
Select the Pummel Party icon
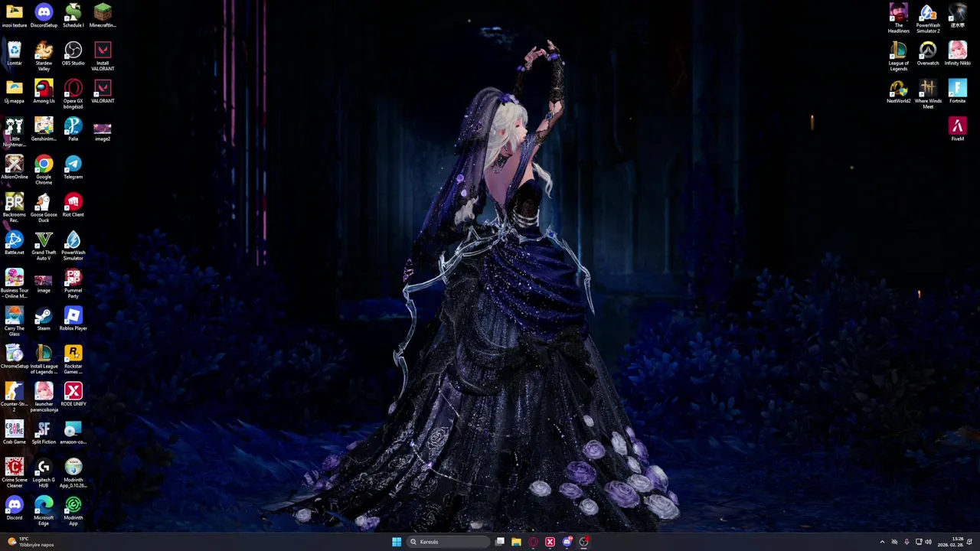tap(73, 283)
